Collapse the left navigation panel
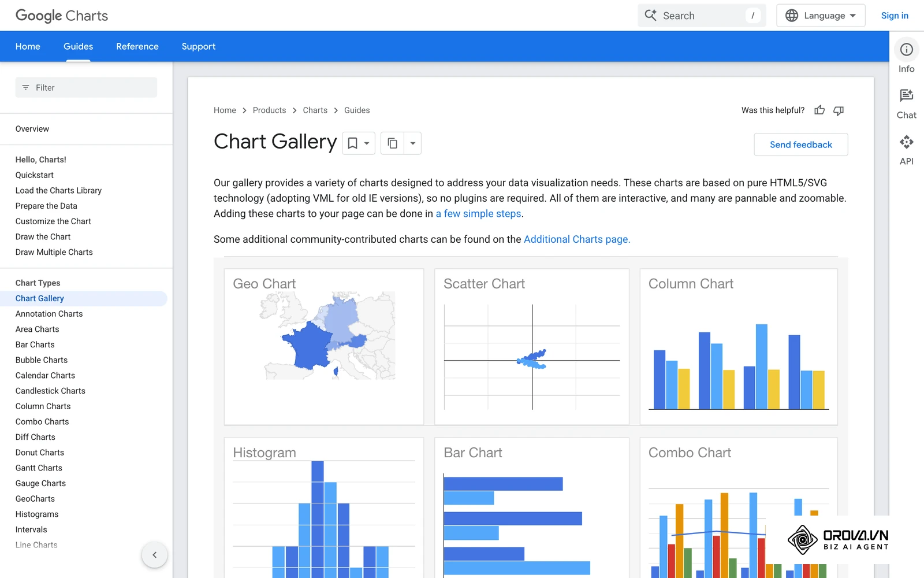This screenshot has height=578, width=924. [x=154, y=555]
